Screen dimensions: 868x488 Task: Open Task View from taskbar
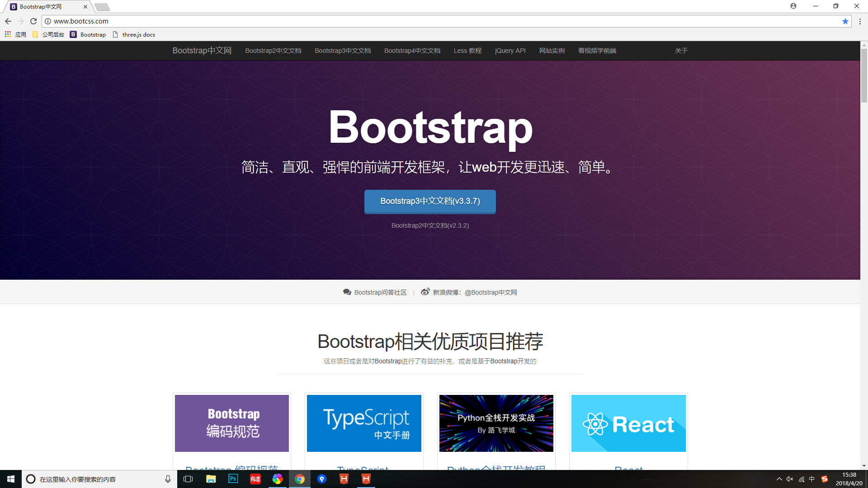click(189, 479)
